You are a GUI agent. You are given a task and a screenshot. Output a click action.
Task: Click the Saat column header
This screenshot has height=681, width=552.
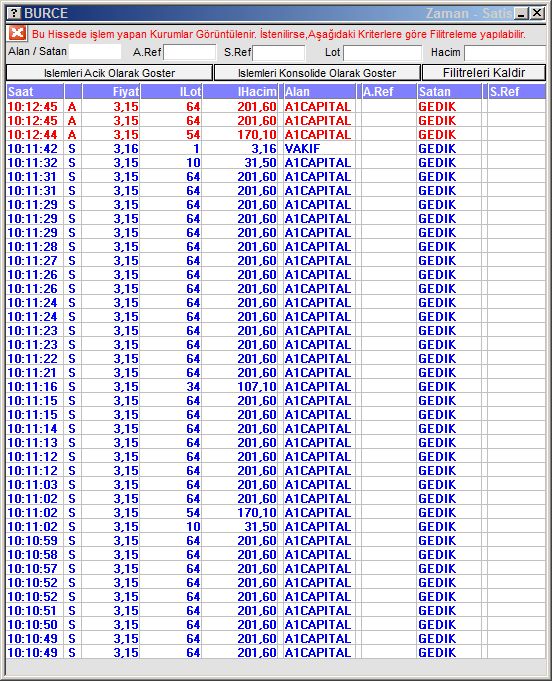[35, 92]
